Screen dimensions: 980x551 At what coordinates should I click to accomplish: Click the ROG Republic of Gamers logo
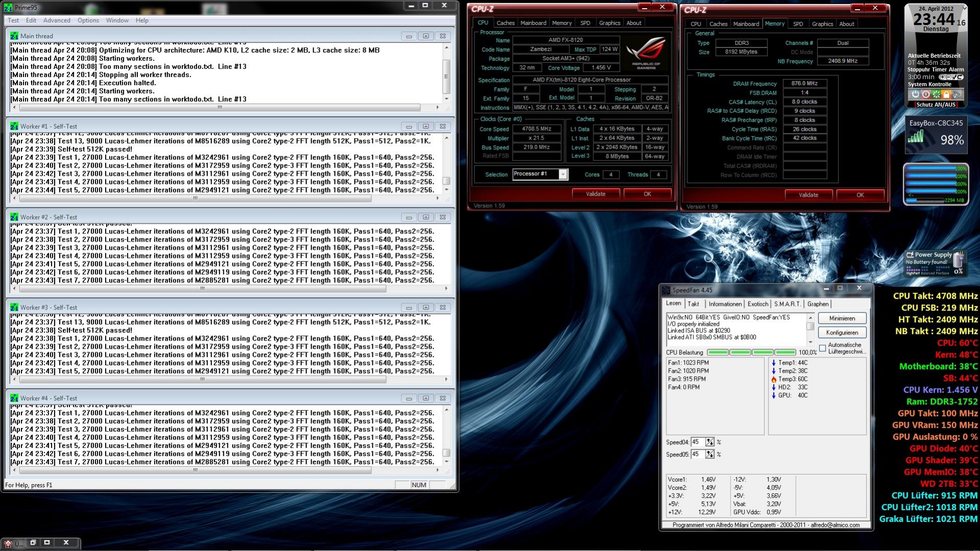coord(646,53)
